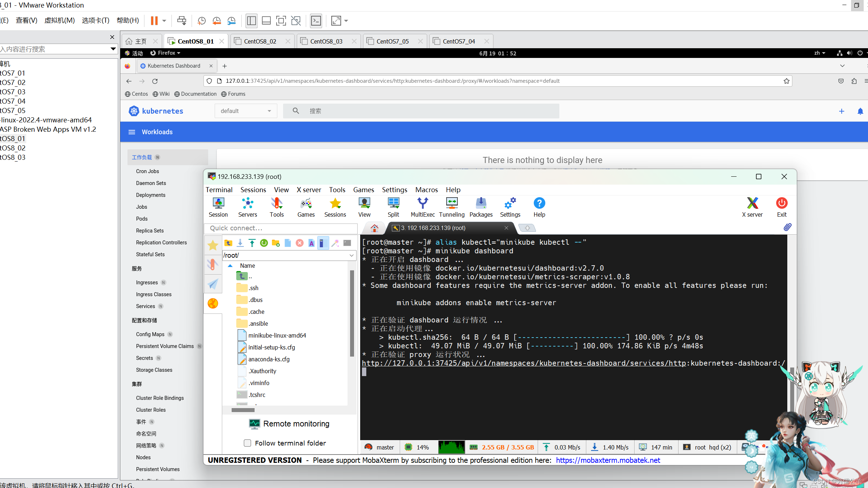Open the VMware stretch view dropdown arrow
This screenshot has height=488, width=868.
346,21
